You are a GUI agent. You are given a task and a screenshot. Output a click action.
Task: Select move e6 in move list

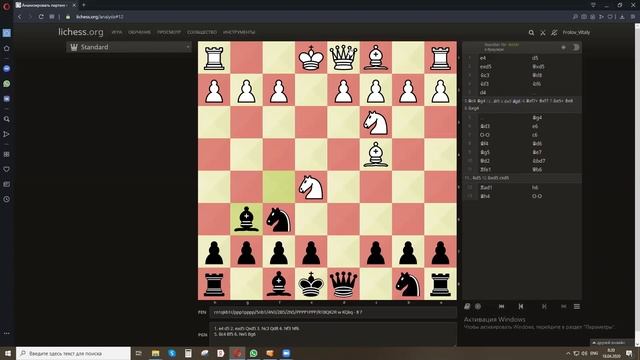click(535, 126)
